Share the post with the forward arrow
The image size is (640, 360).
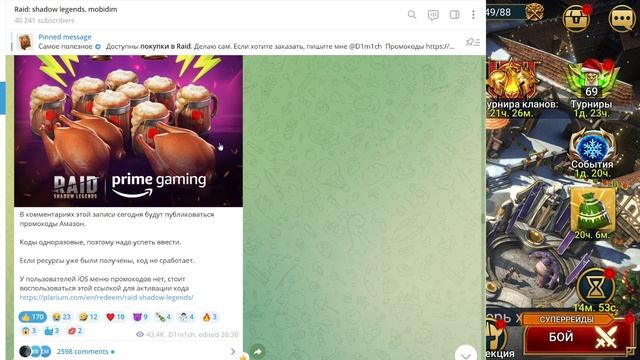point(258,351)
